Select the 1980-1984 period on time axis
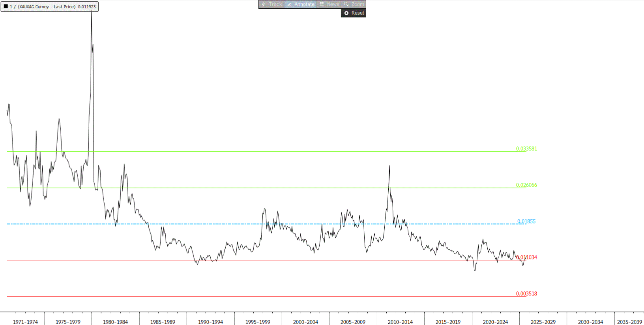 coord(115,322)
